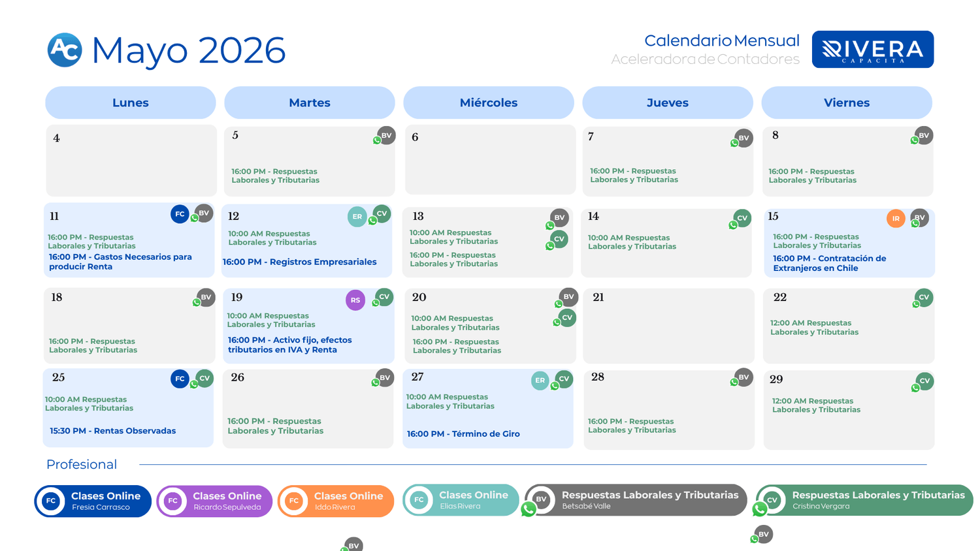Select the Viernes column header
The height and width of the screenshot is (551, 980).
coord(847,102)
